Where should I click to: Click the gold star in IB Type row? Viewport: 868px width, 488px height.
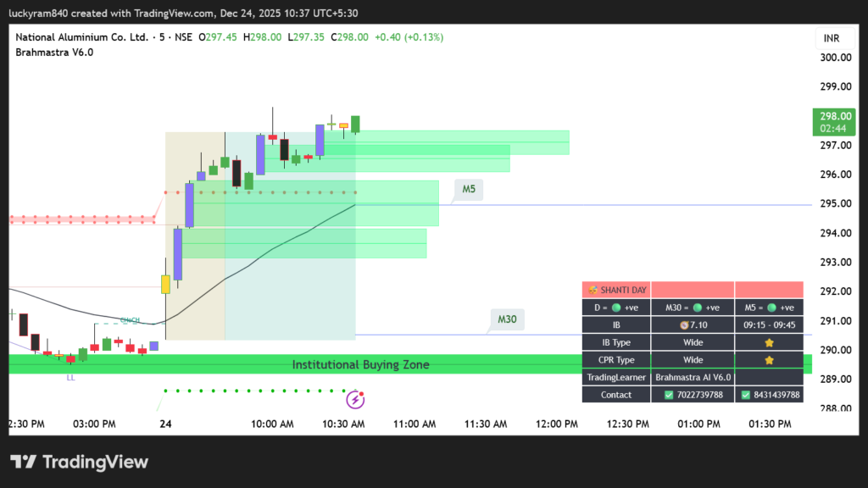tap(769, 343)
